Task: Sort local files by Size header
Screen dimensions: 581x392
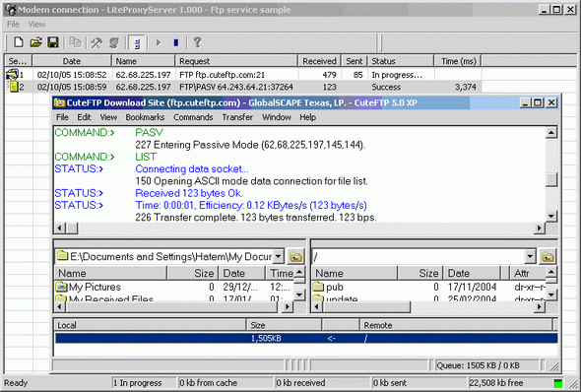Action: coord(193,274)
